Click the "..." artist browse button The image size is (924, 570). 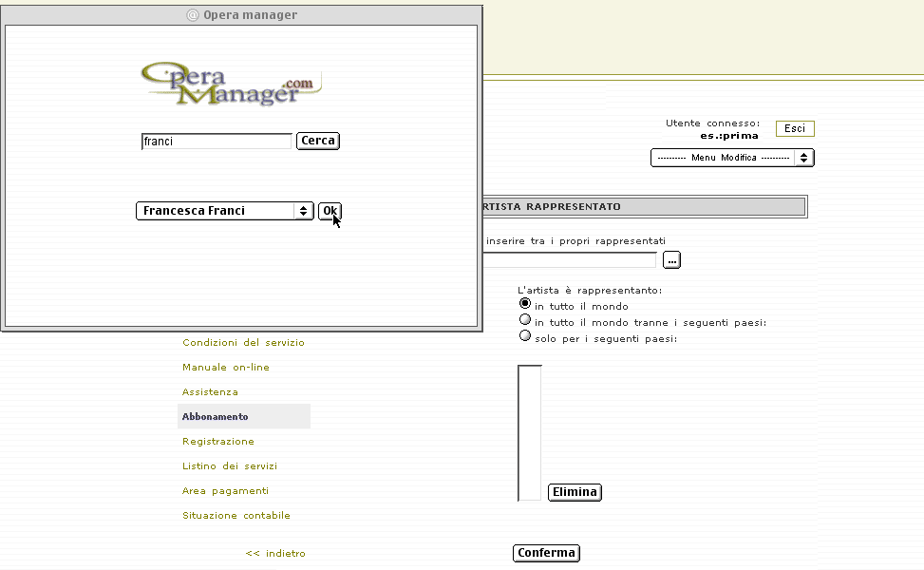click(671, 260)
